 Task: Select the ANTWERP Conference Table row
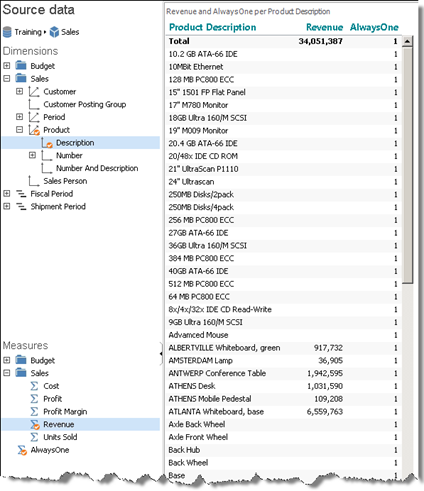[284, 373]
